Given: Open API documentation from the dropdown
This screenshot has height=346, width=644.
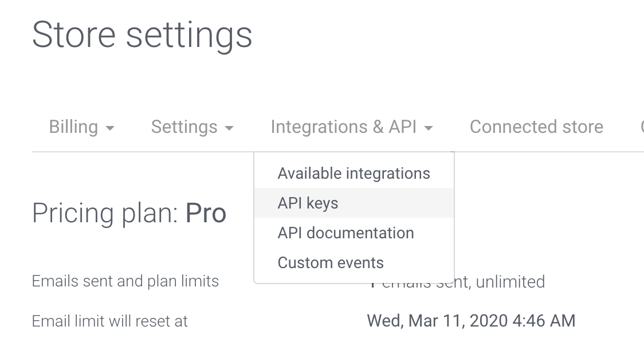Looking at the screenshot, I should pyautogui.click(x=345, y=233).
